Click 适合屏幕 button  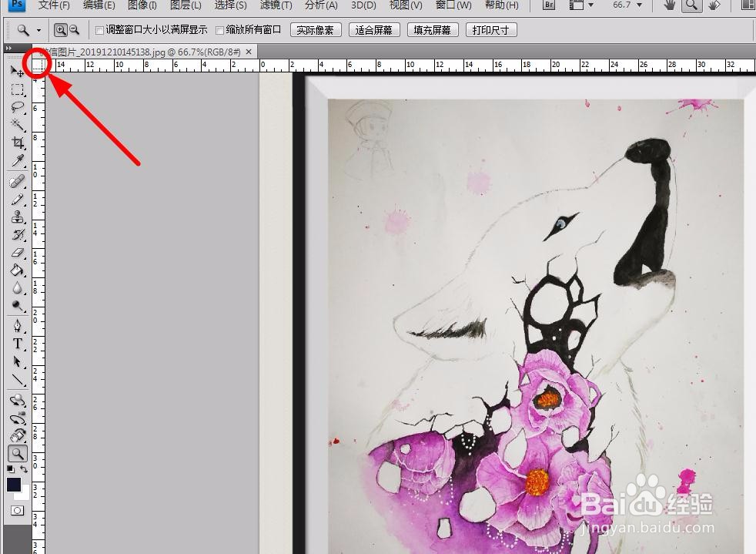[x=373, y=30]
